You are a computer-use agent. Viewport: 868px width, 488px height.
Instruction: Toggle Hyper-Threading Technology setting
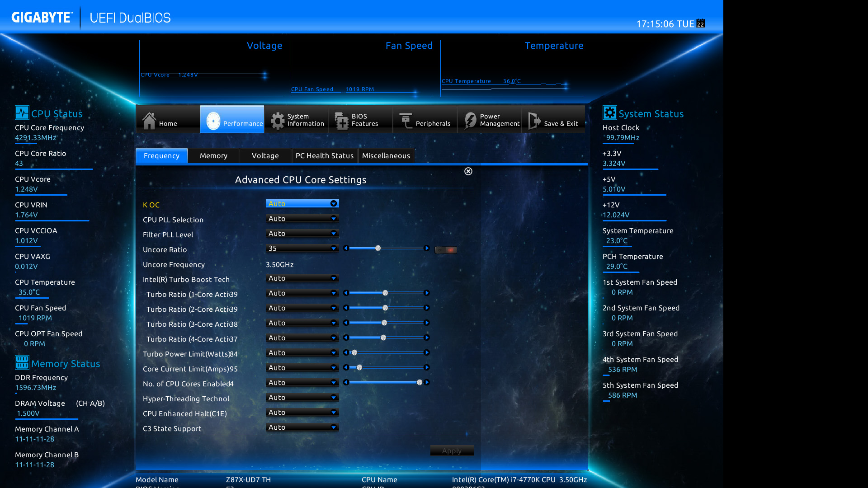[x=301, y=398]
